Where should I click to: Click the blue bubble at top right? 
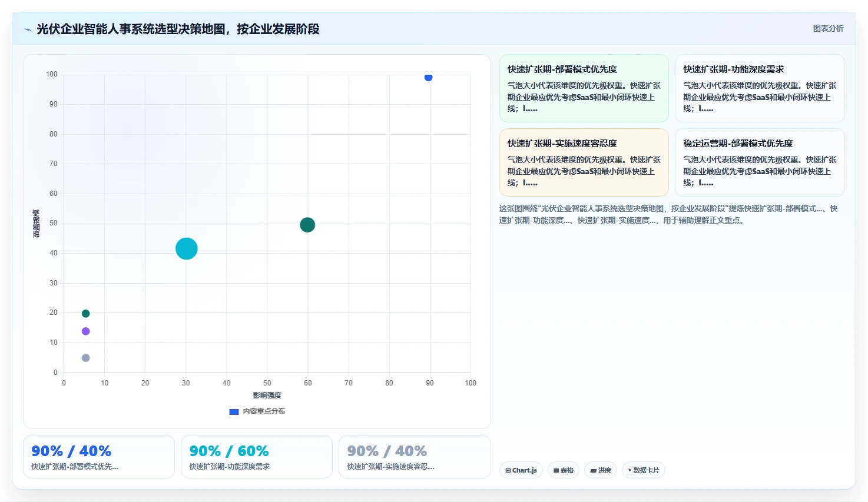(x=428, y=77)
